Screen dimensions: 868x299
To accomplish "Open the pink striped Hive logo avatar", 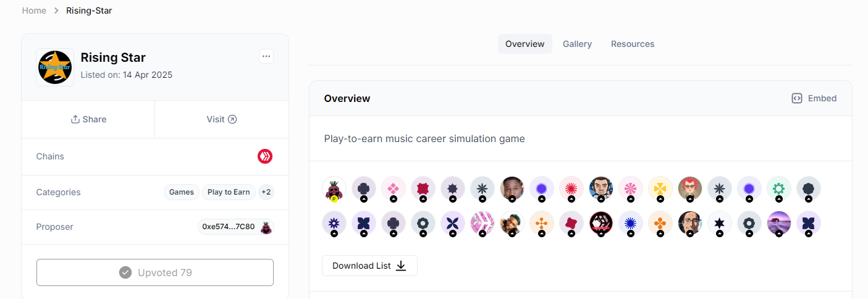I will point(482,223).
